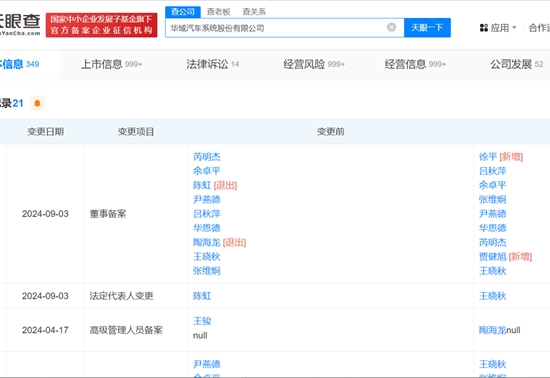The image size is (550, 378).
Task: Click the Tianyancha logo
Action: tap(20, 24)
